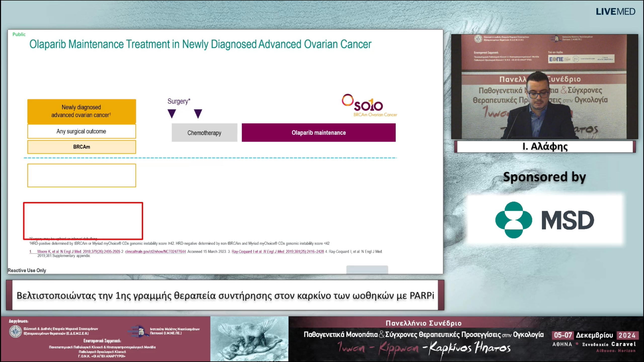The image size is (644, 362).
Task: Click the ΑΘΗΝΑ location text
Action: [x=562, y=344]
